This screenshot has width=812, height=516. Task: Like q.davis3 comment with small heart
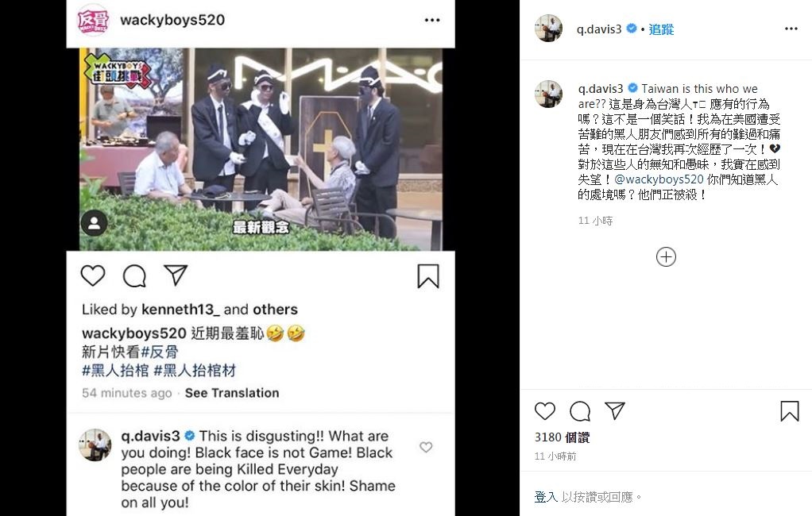click(x=426, y=447)
